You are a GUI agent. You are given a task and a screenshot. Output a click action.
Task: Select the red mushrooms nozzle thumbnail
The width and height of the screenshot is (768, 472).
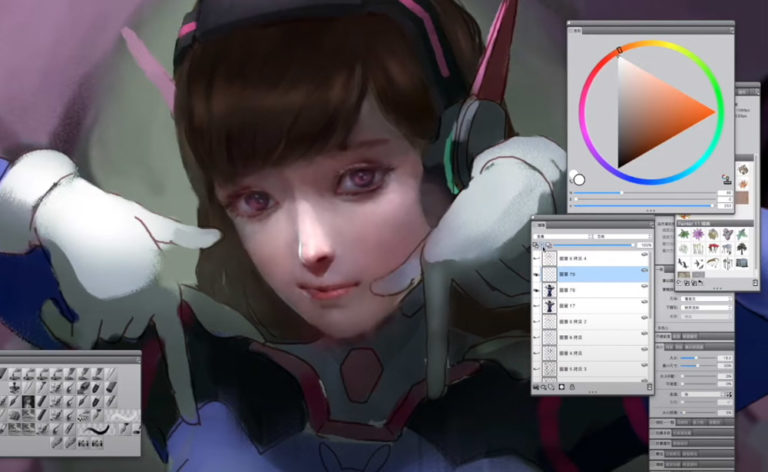click(713, 249)
